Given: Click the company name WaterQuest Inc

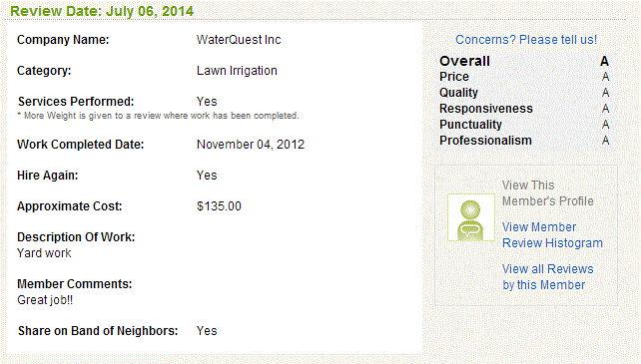Looking at the screenshot, I should tap(239, 40).
